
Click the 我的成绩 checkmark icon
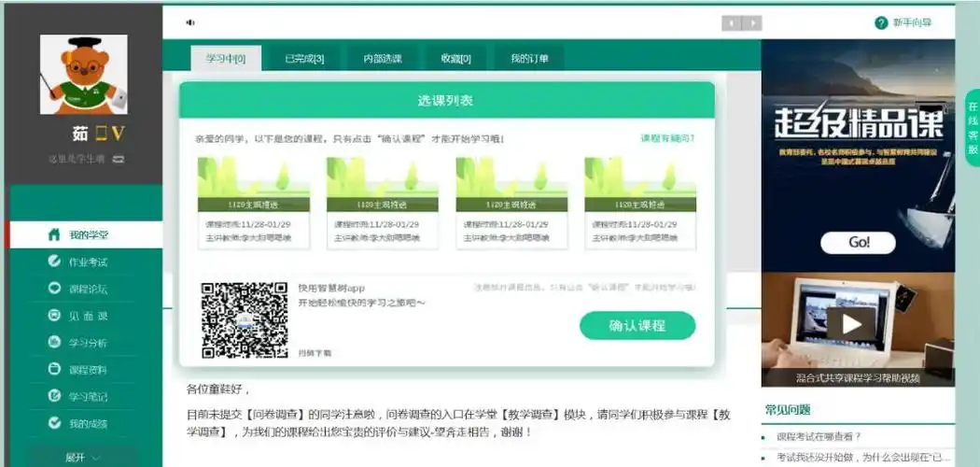[x=54, y=422]
